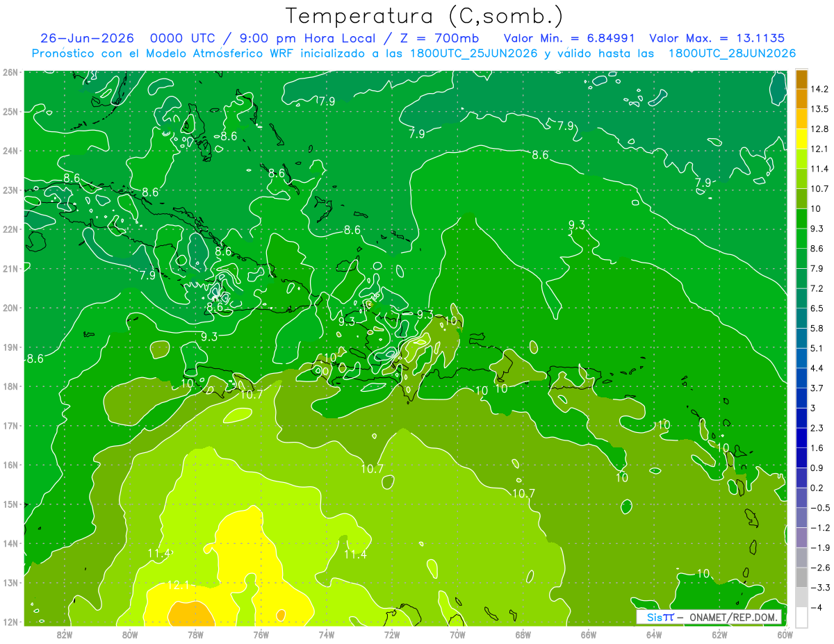The width and height of the screenshot is (834, 644).
Task: Click the orange hotspot region near 78W 12N
Action: [190, 614]
